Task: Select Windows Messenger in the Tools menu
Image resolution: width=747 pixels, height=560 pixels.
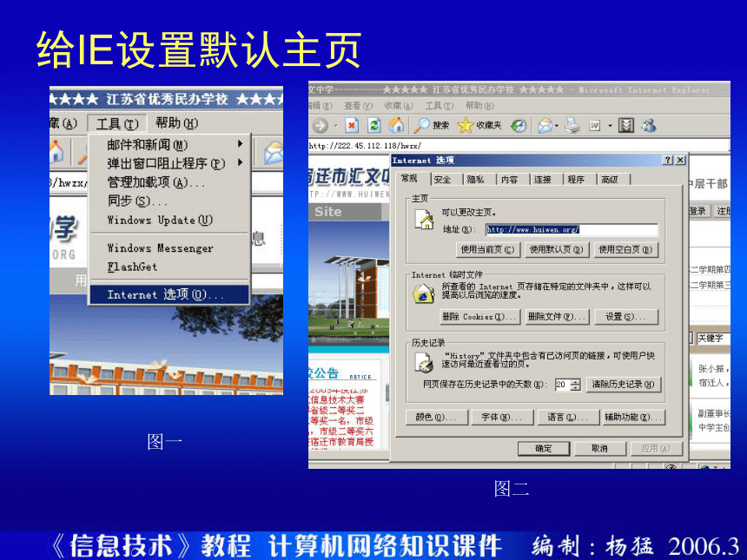Action: pyautogui.click(x=169, y=248)
